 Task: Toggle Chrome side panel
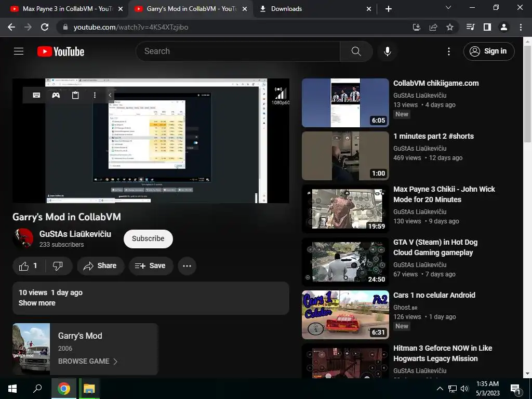tap(487, 27)
